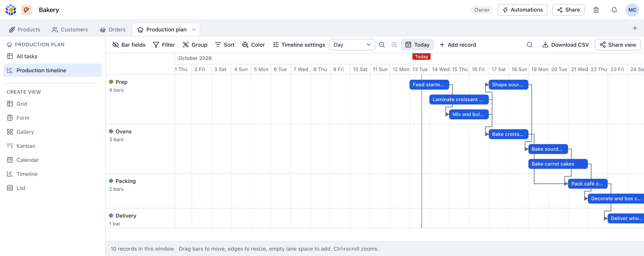Select the Feed starter bar
Viewport: 644px width, 256px height.
pos(429,85)
